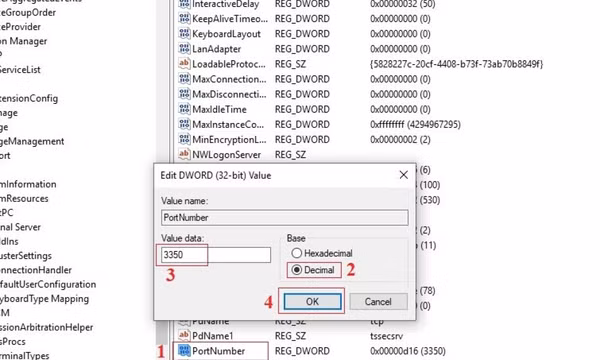Select the MaxConnection... DWORD icon
The height and width of the screenshot is (360, 600).
point(184,79)
